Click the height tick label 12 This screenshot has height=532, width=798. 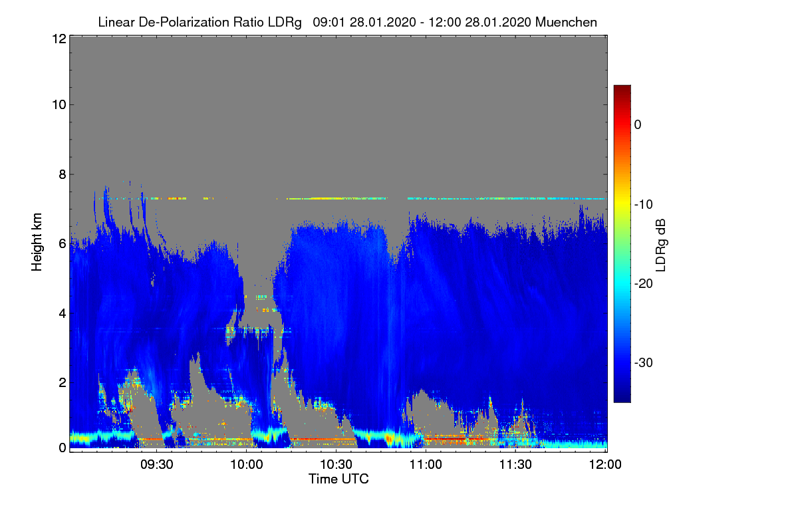pyautogui.click(x=58, y=39)
